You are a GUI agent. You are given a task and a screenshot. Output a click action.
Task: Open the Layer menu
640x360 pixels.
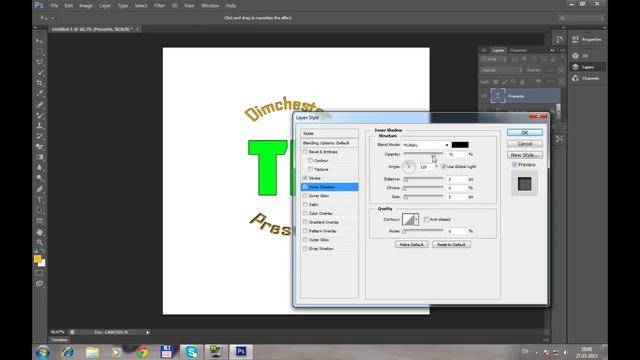[105, 6]
